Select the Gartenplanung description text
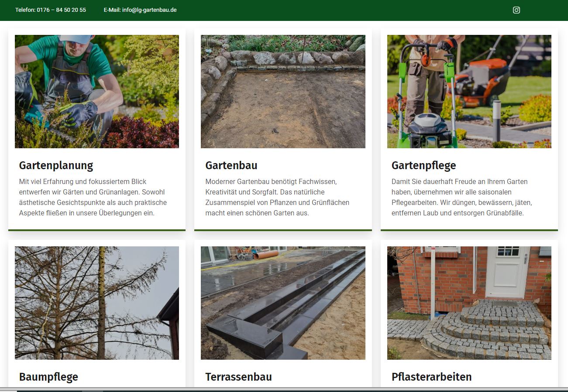This screenshot has height=392, width=568. click(93, 198)
